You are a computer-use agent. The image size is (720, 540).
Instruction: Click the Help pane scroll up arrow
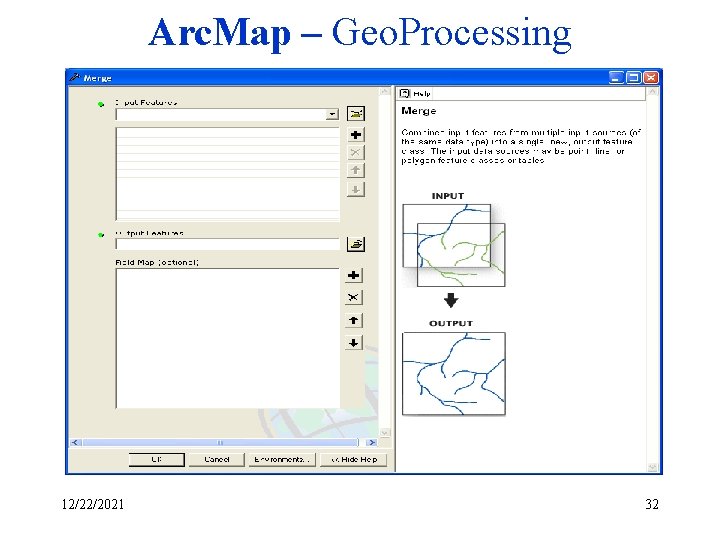point(652,92)
